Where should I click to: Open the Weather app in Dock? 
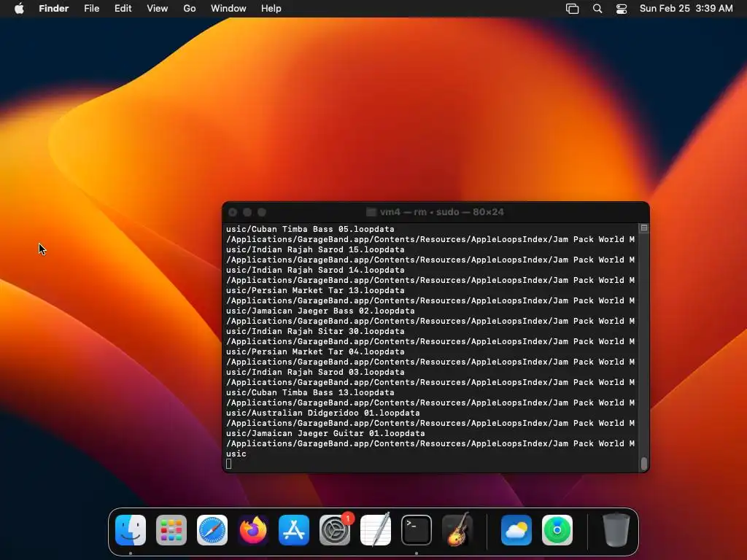tap(516, 530)
